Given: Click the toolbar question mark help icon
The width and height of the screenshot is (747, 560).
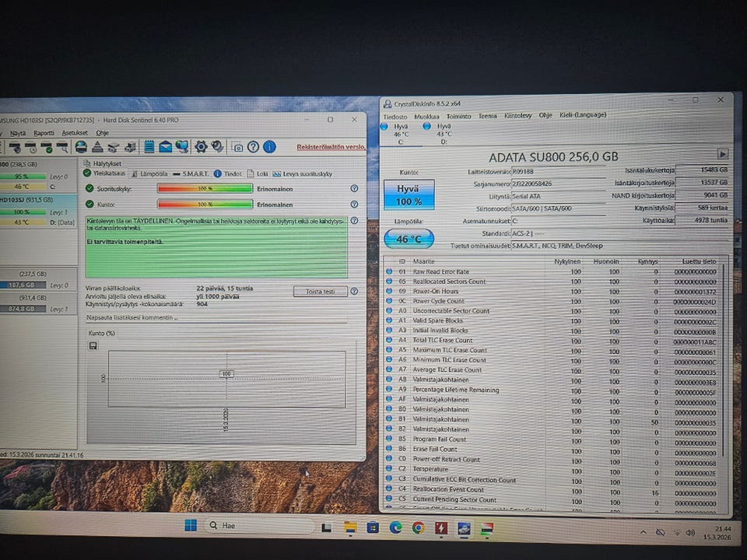Looking at the screenshot, I should point(253,147).
